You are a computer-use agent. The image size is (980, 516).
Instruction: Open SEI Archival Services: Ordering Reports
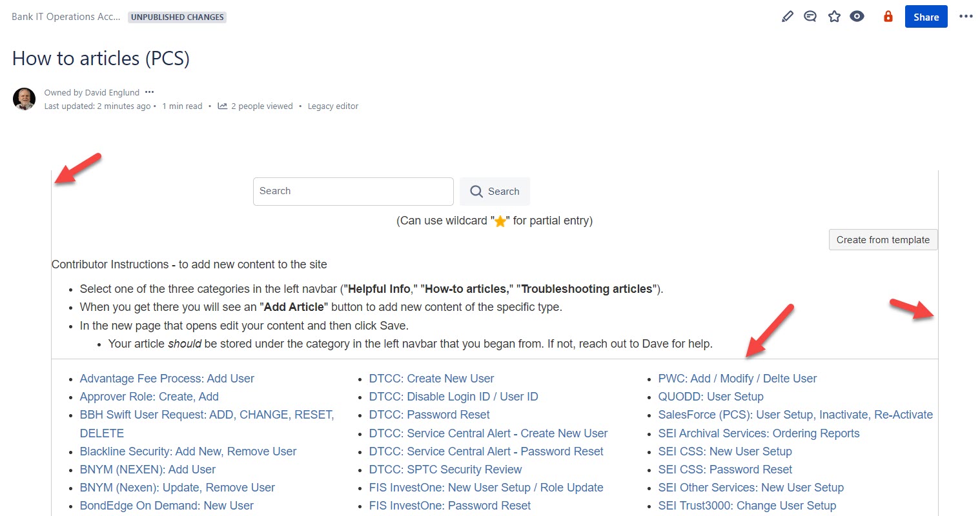click(759, 433)
